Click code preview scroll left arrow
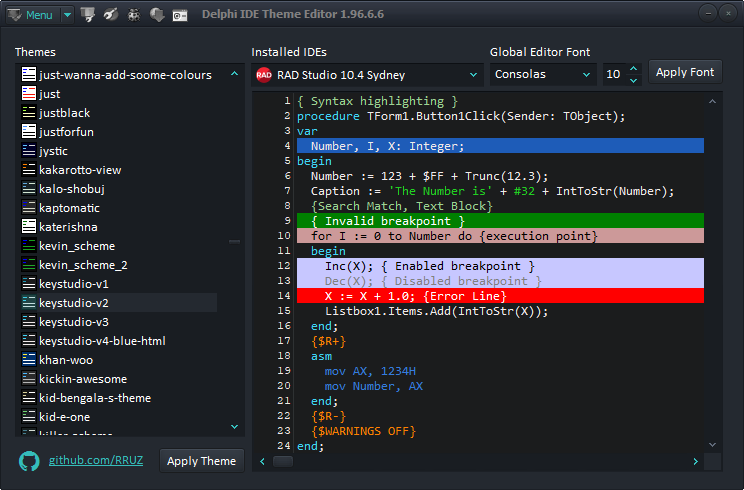This screenshot has height=490, width=744. [262, 461]
